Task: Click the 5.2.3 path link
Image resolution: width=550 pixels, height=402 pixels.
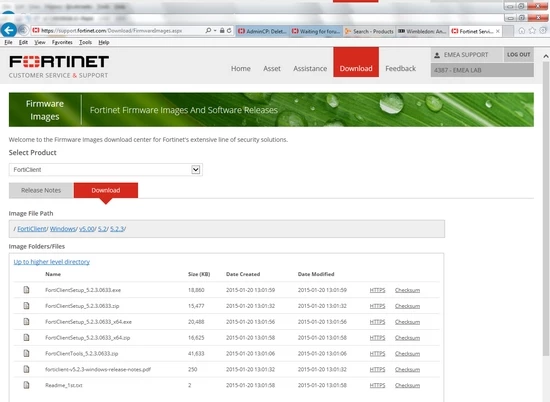Action: pyautogui.click(x=117, y=229)
